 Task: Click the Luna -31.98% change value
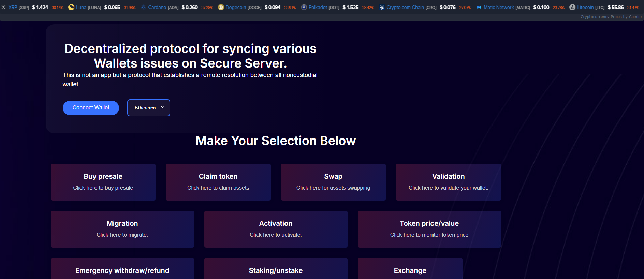point(129,8)
